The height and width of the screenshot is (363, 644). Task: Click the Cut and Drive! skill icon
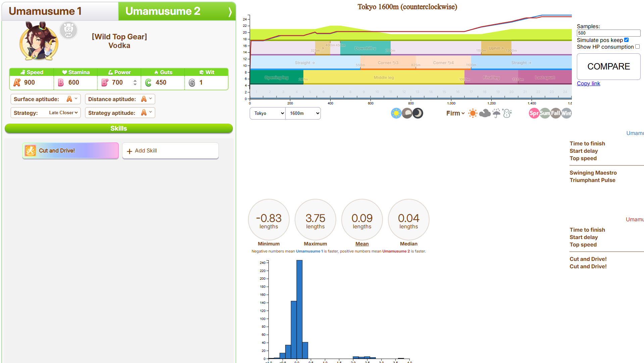pos(30,150)
